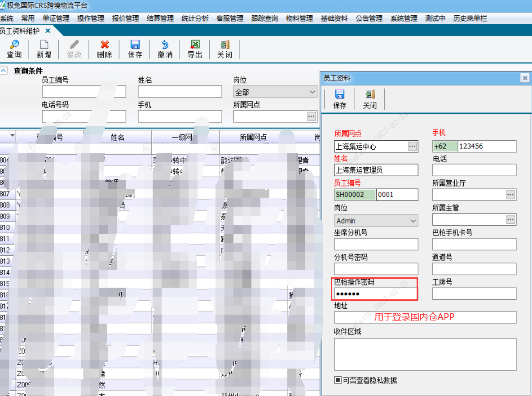
Task: Click the 撤消 undo icon
Action: pos(165,49)
